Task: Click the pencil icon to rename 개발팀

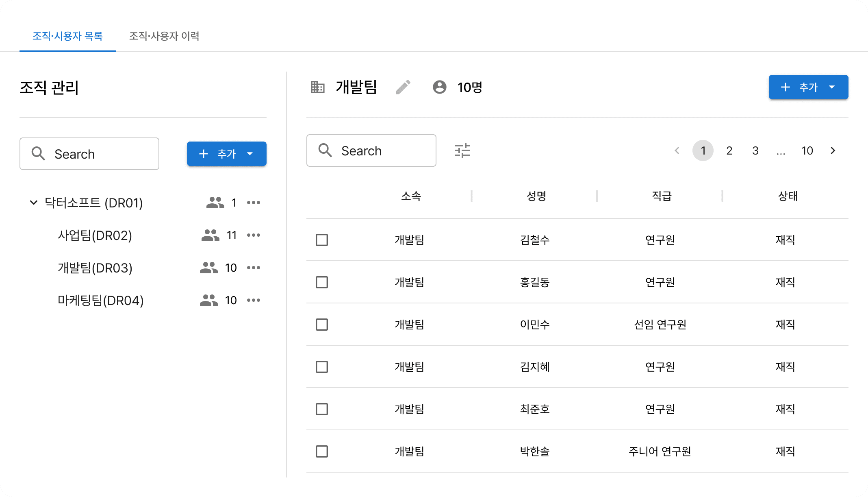Action: pos(403,87)
